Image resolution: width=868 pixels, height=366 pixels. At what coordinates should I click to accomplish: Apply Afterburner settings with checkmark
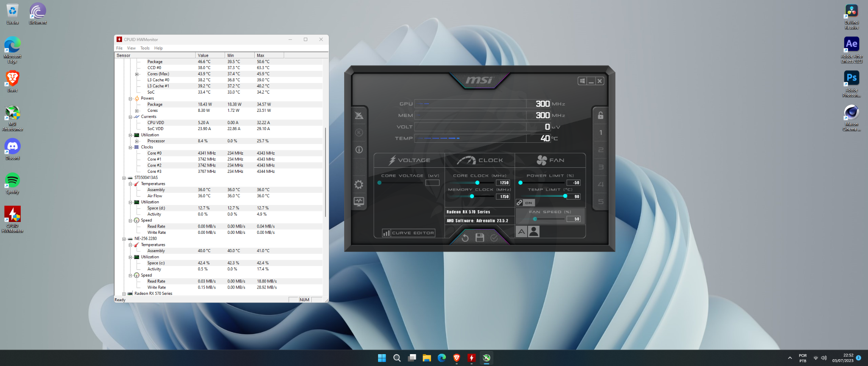pyautogui.click(x=494, y=238)
